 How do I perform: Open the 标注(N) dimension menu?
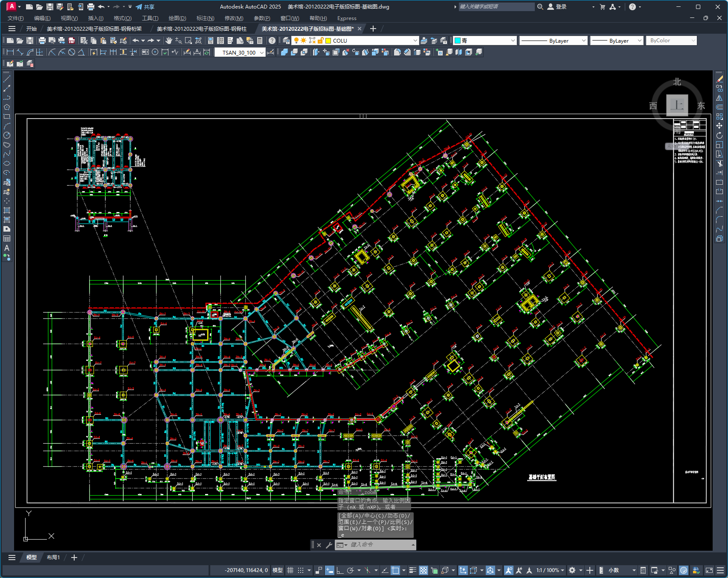(x=205, y=18)
